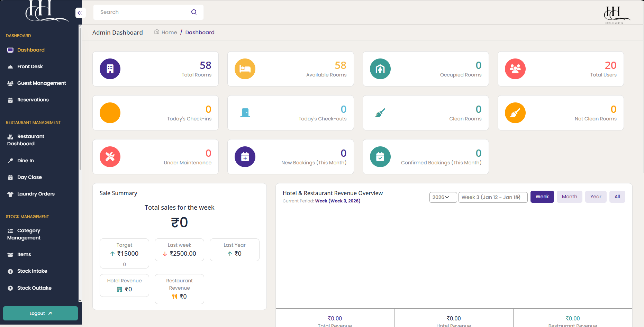This screenshot has height=327, width=644.
Task: Click the Confirmed Bookings calendar-check icon
Action: (380, 157)
